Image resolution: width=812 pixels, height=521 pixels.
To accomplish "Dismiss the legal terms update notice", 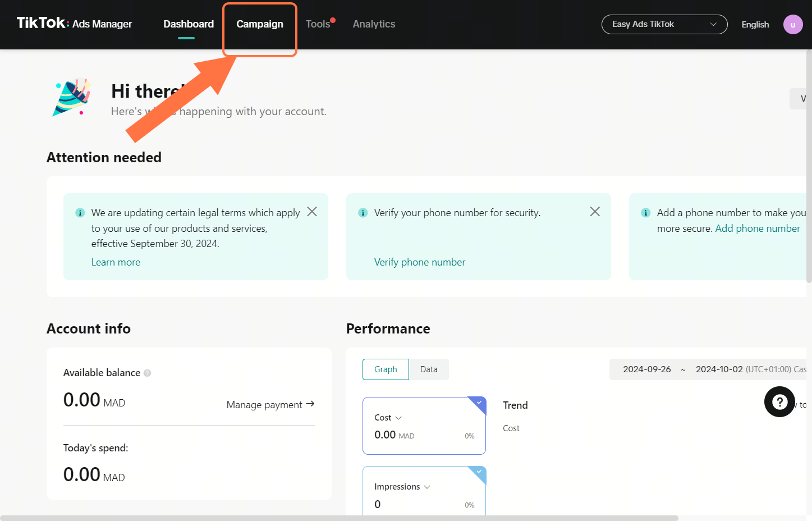I will tap(312, 212).
